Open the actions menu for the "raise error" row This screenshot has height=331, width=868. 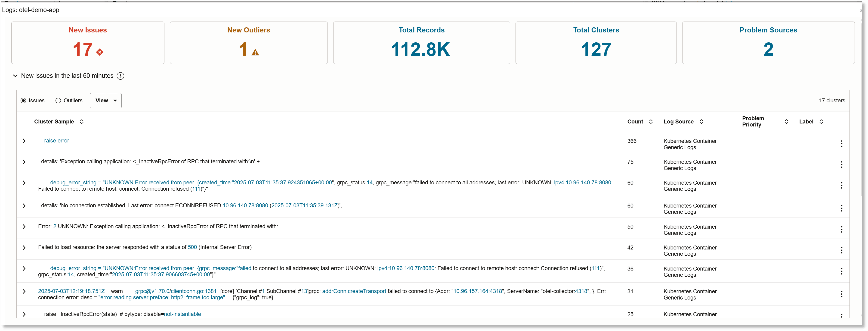[841, 144]
